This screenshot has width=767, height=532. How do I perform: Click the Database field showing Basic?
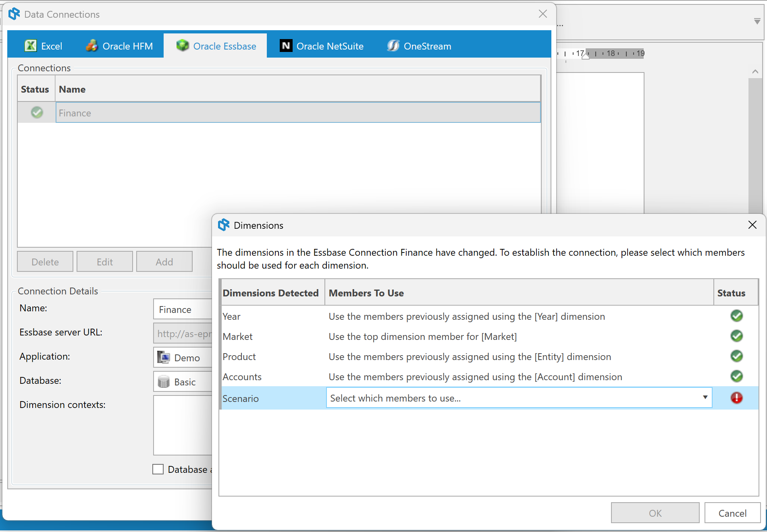pos(183,382)
